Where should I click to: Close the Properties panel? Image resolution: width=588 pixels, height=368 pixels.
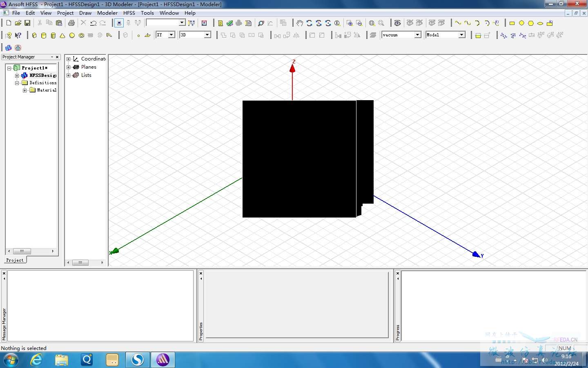pyautogui.click(x=201, y=273)
